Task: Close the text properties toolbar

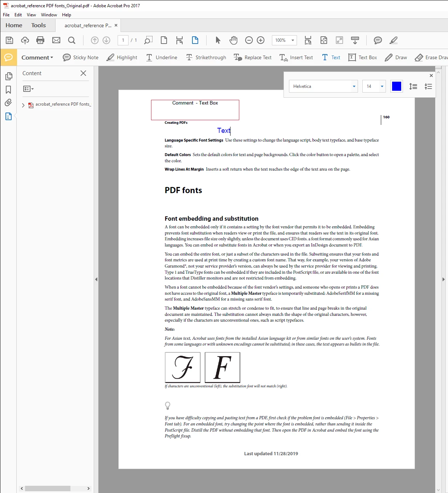Action: [431, 76]
